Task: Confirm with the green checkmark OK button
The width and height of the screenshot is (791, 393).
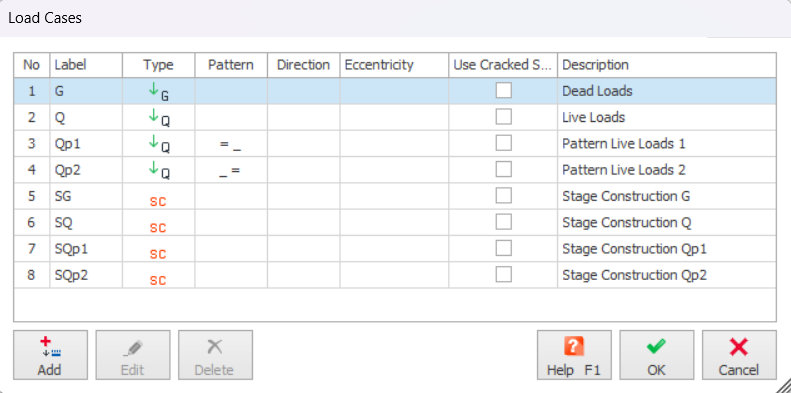Action: (657, 355)
